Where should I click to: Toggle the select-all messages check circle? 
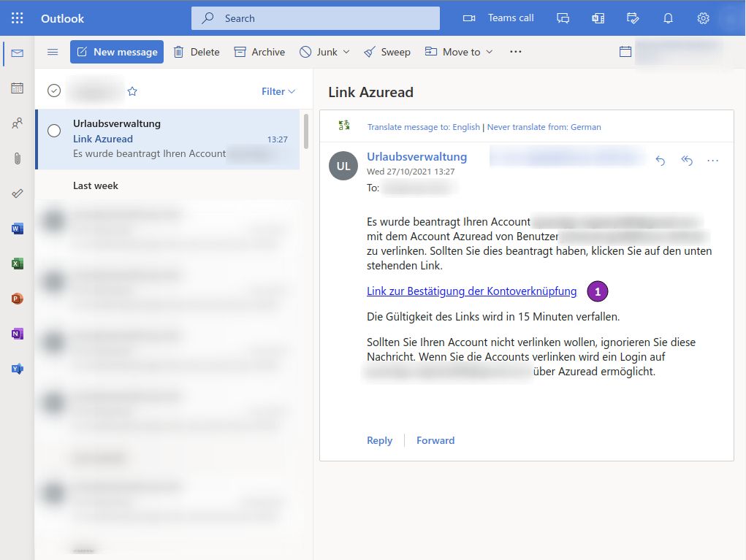[x=54, y=91]
